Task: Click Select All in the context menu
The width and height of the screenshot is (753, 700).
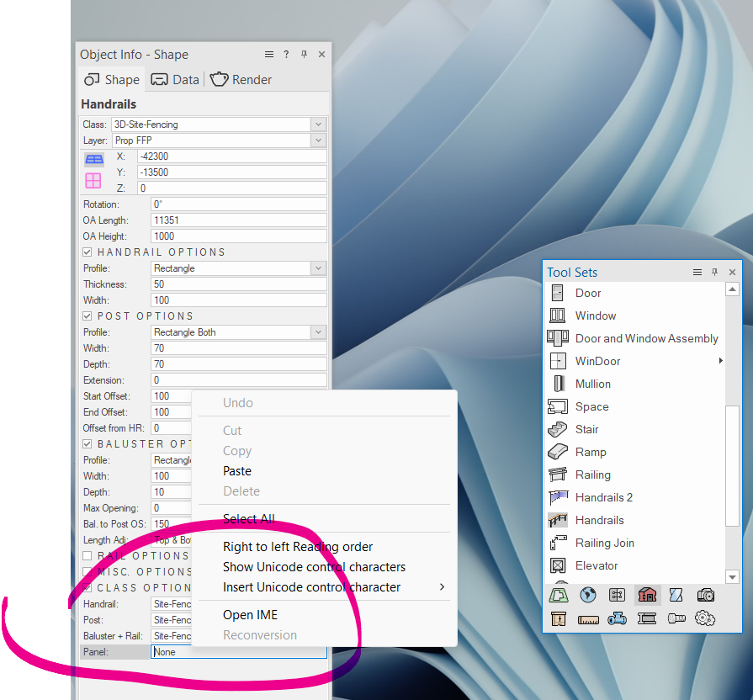Action: (249, 519)
